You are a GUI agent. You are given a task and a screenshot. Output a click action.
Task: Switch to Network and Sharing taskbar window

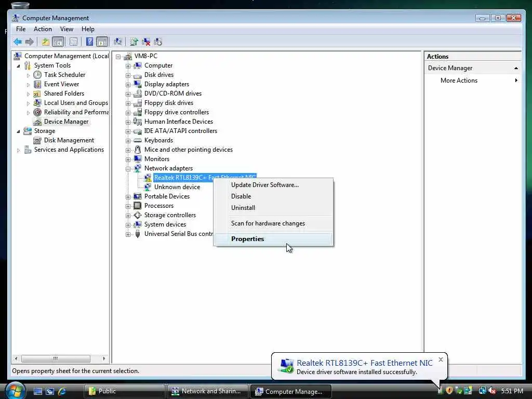pos(207,391)
